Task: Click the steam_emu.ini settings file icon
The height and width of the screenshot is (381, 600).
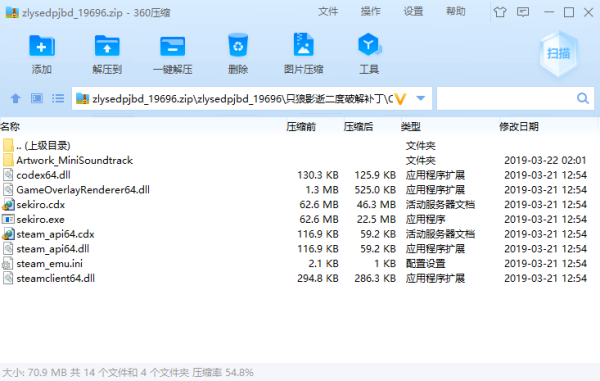Action: pos(8,264)
